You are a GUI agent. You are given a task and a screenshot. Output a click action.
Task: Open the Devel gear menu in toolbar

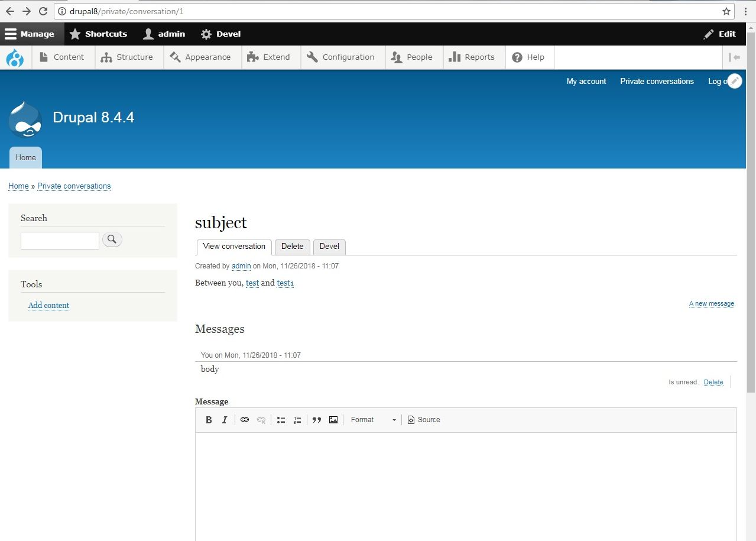coord(220,34)
